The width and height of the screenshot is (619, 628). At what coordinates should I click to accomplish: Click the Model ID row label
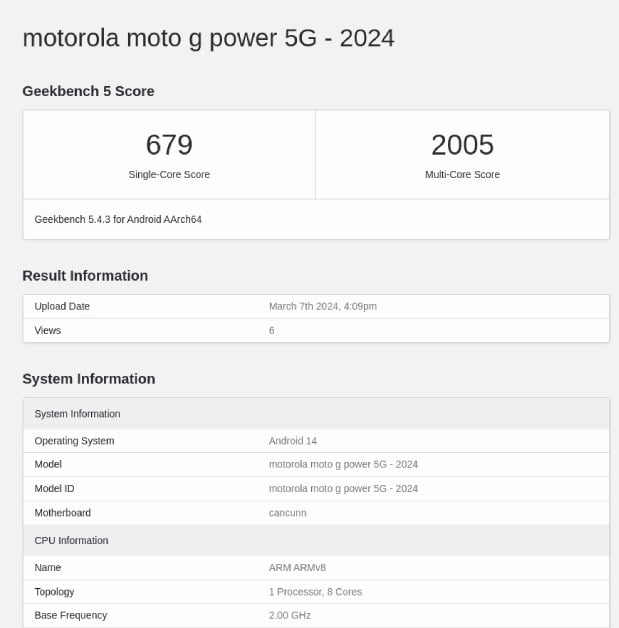[x=55, y=489]
